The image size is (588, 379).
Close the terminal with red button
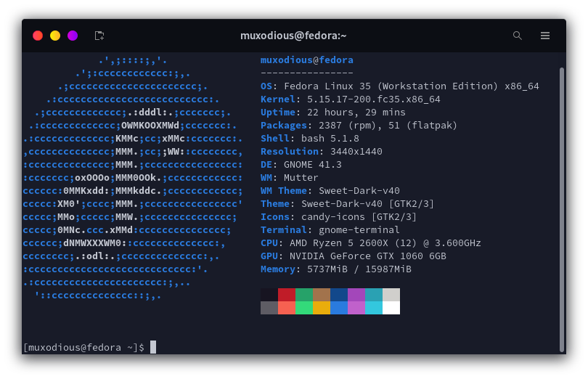[38, 36]
